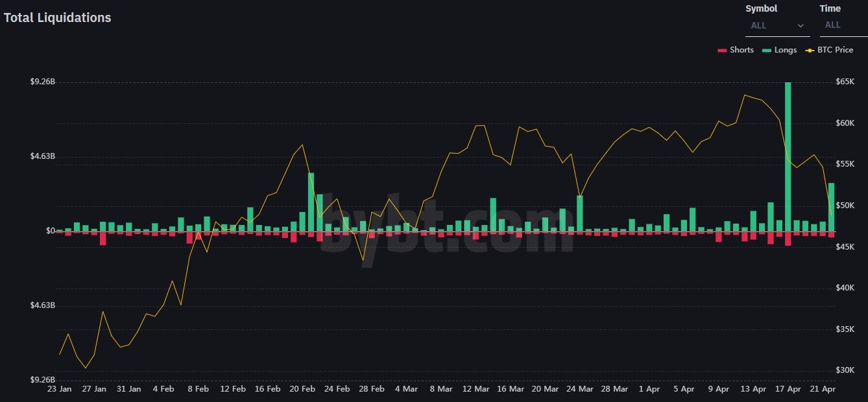Click the BTC price line at its peak near 14 Apr

coord(746,95)
